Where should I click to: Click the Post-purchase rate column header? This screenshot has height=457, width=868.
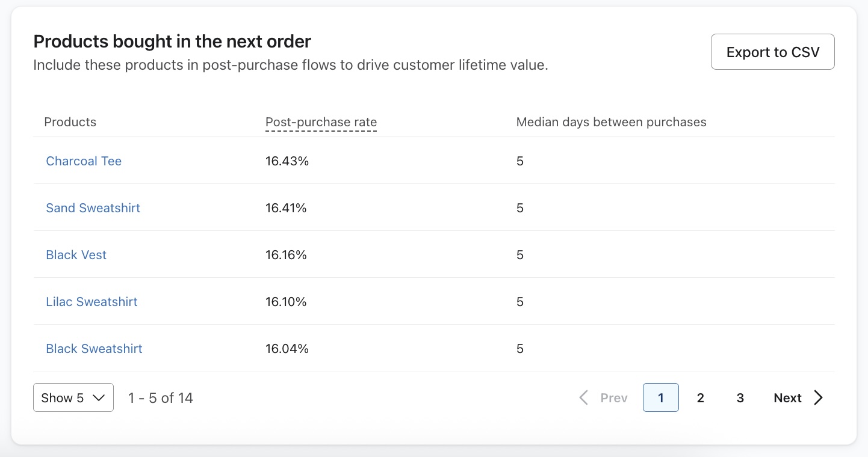coord(321,122)
